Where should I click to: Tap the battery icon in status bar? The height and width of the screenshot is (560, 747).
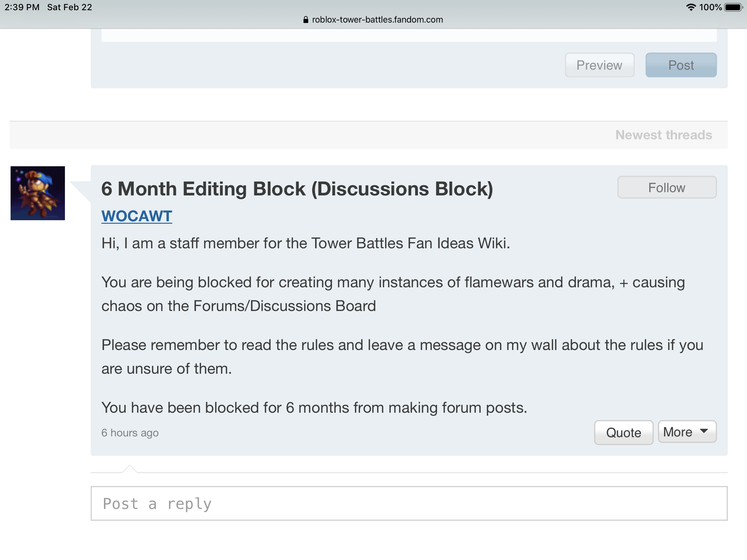[733, 7]
